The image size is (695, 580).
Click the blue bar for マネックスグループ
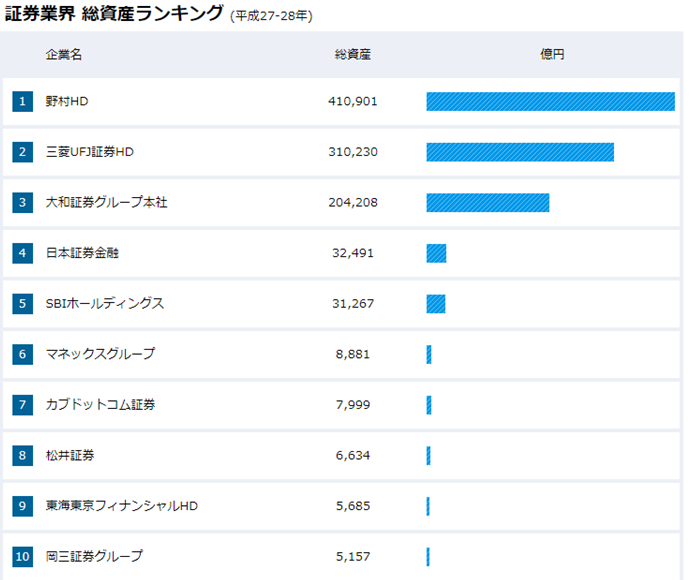(x=429, y=354)
